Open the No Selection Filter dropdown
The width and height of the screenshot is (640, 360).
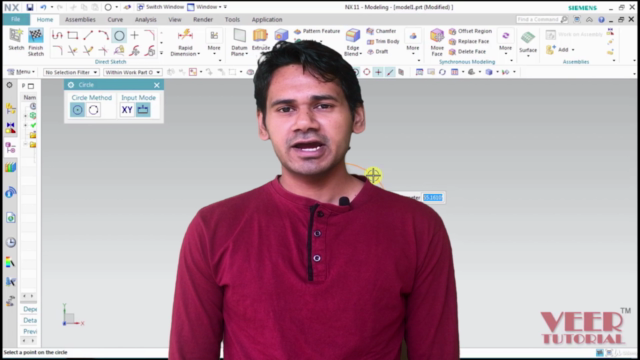point(71,72)
